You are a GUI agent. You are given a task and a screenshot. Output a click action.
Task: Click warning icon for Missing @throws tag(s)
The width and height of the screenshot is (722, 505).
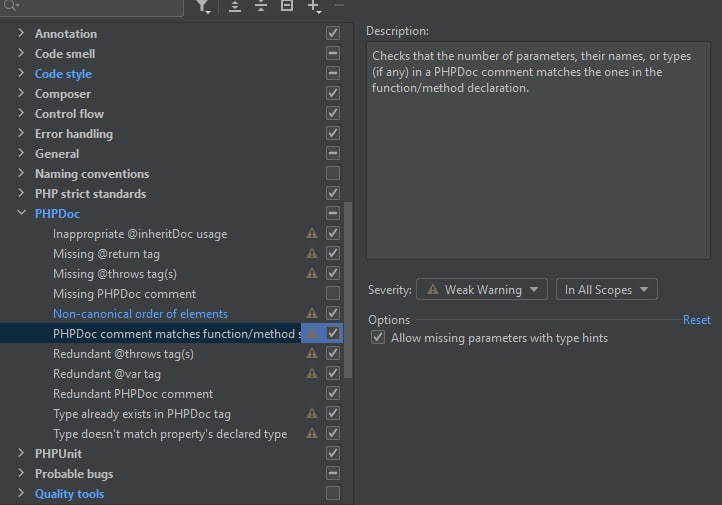[x=312, y=273]
